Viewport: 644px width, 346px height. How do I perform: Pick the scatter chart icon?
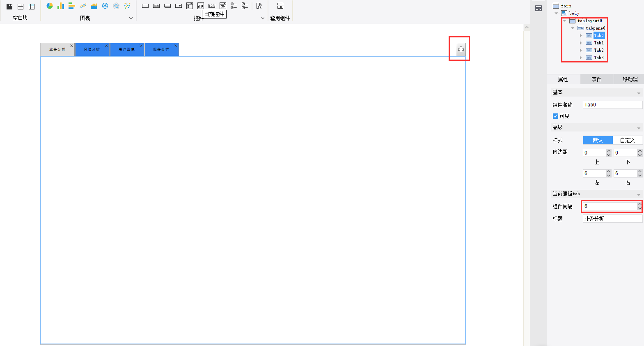click(127, 6)
